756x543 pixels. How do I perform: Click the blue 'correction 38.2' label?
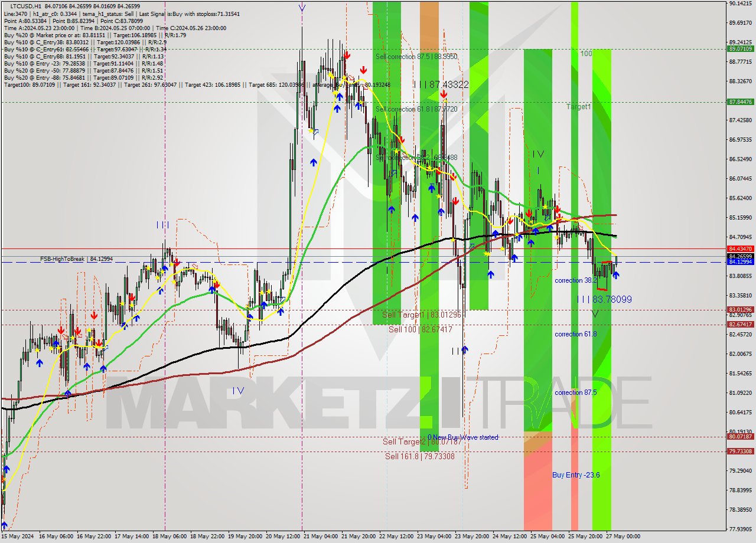coord(576,281)
